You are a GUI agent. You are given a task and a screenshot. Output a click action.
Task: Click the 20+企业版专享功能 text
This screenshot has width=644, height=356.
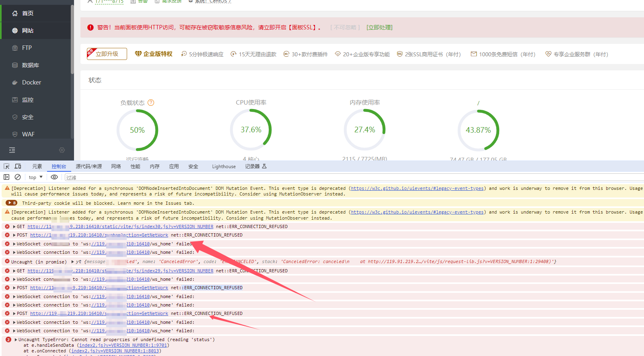366,54
